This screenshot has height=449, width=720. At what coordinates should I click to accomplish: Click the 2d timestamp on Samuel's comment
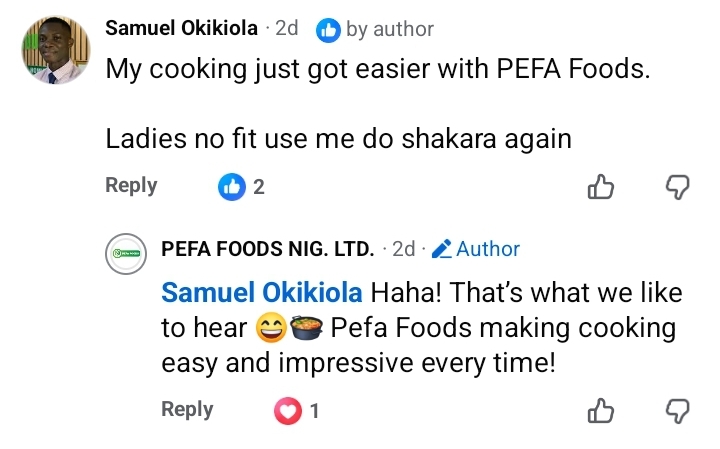[286, 29]
